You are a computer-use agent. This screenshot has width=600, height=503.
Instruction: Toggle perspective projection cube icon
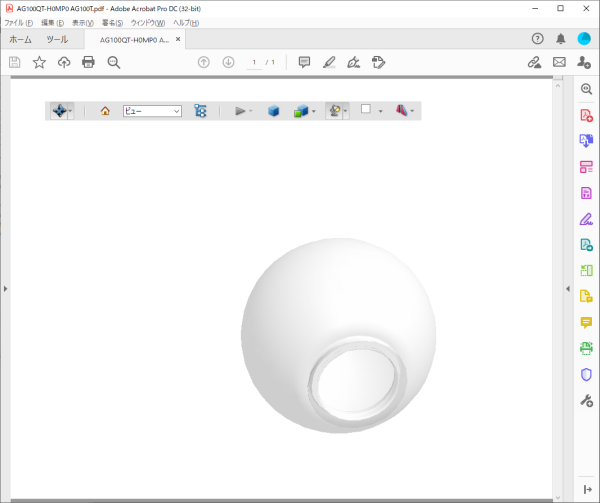pyautogui.click(x=273, y=111)
